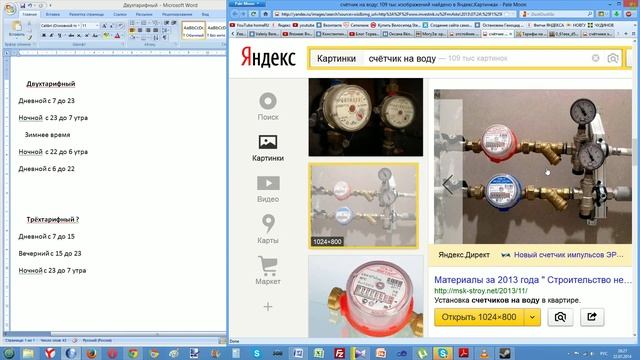Click the browser Reload button

point(253,14)
